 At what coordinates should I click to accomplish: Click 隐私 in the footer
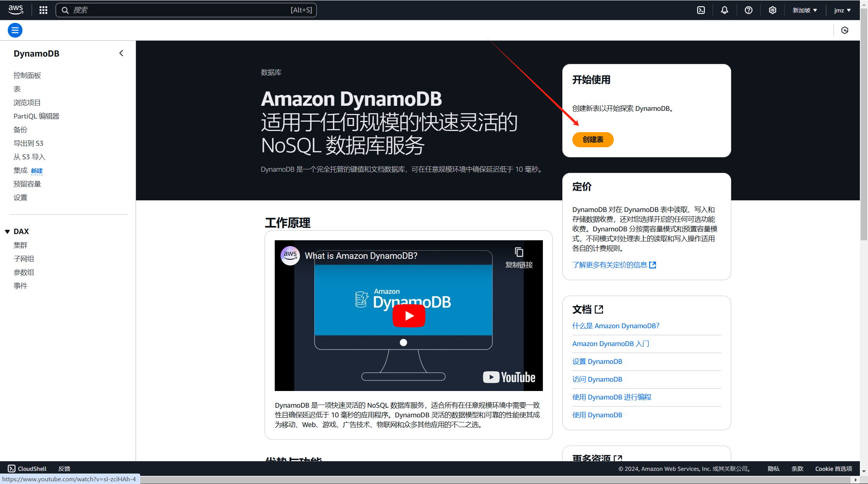(x=773, y=468)
